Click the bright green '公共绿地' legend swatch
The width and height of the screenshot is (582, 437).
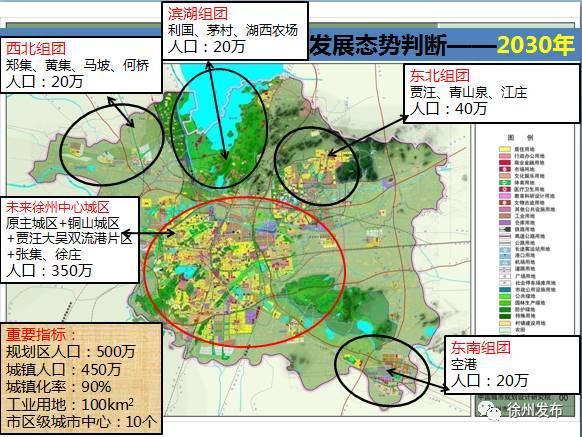pos(505,296)
